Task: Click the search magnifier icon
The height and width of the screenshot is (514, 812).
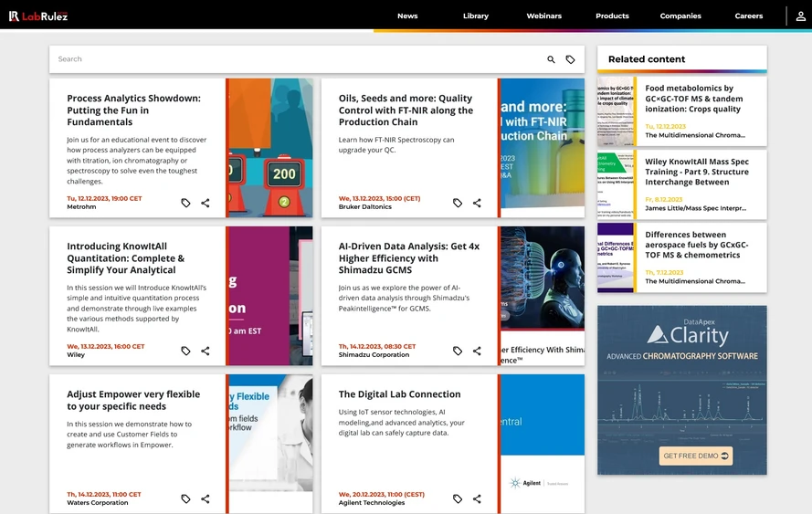Action: point(551,59)
